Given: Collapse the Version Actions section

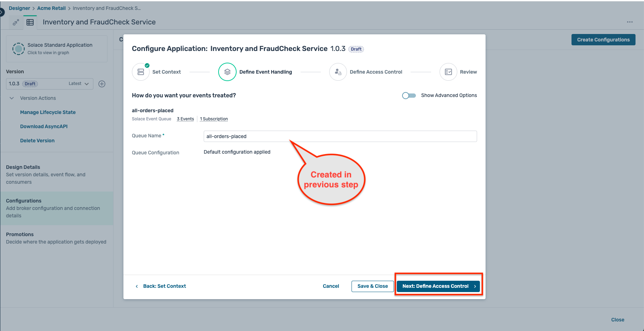Looking at the screenshot, I should click(12, 98).
